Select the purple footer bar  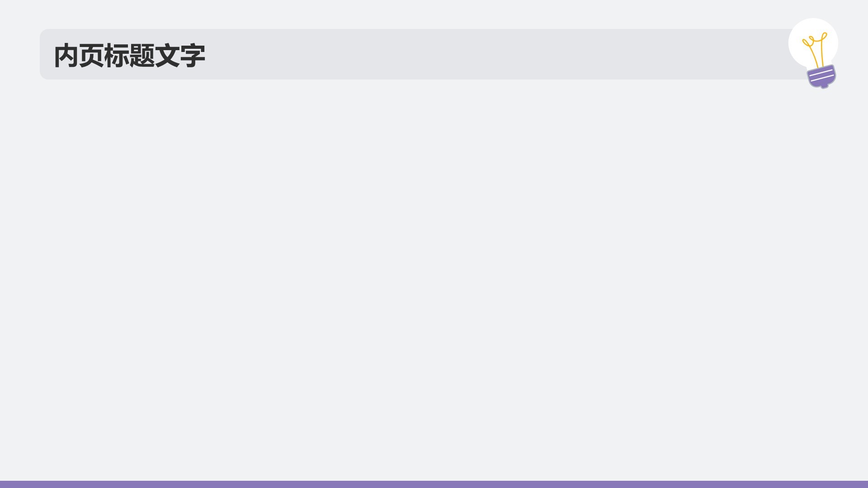(x=434, y=484)
